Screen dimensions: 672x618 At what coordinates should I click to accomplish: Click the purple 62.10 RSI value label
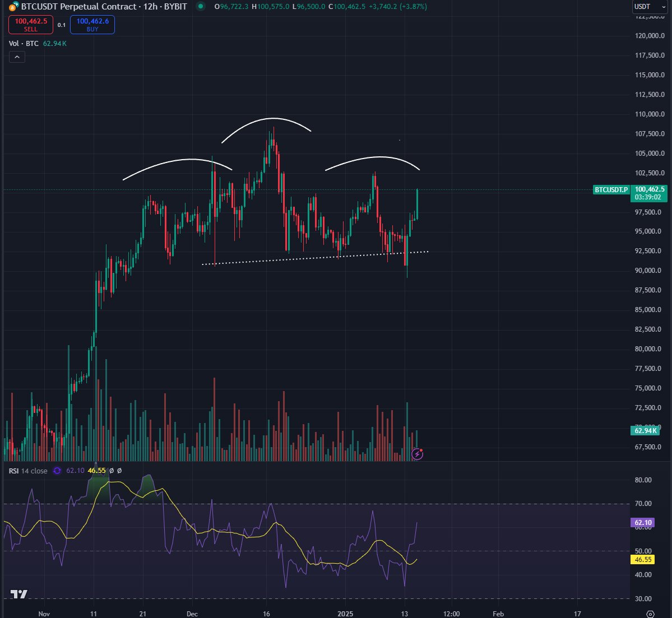642,523
